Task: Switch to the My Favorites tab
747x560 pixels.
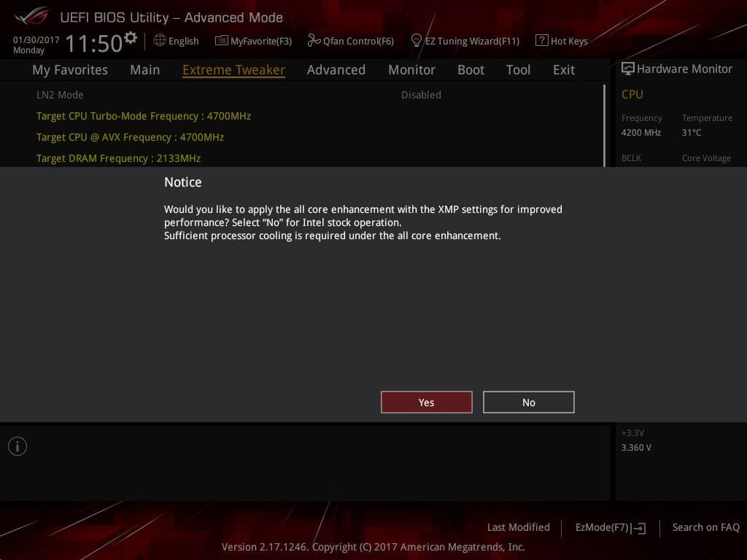Action: (70, 70)
